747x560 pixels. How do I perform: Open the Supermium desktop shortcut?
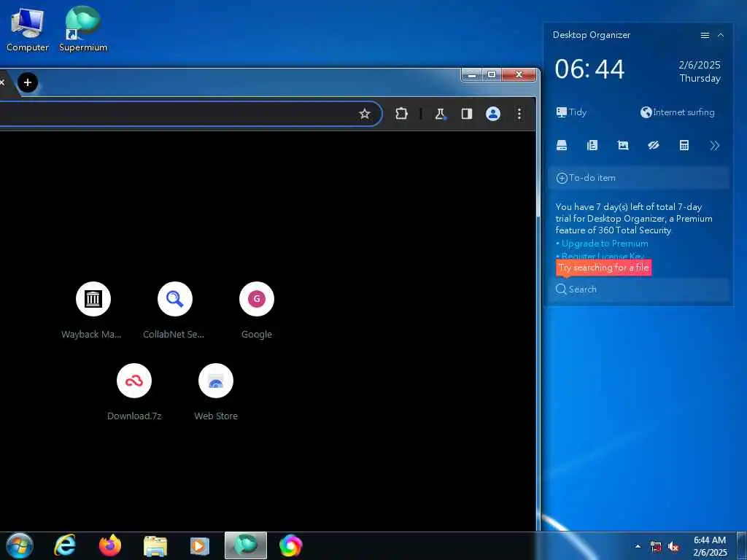coord(83,29)
